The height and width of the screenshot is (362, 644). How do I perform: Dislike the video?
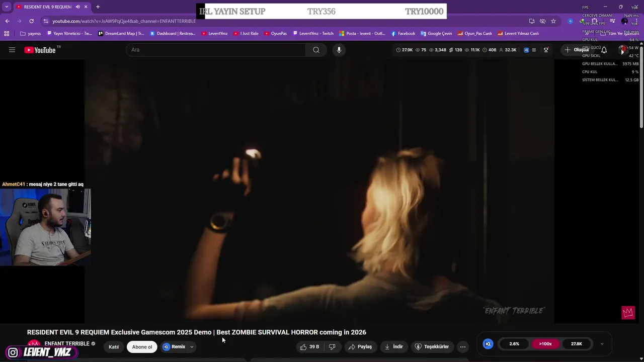click(x=332, y=346)
